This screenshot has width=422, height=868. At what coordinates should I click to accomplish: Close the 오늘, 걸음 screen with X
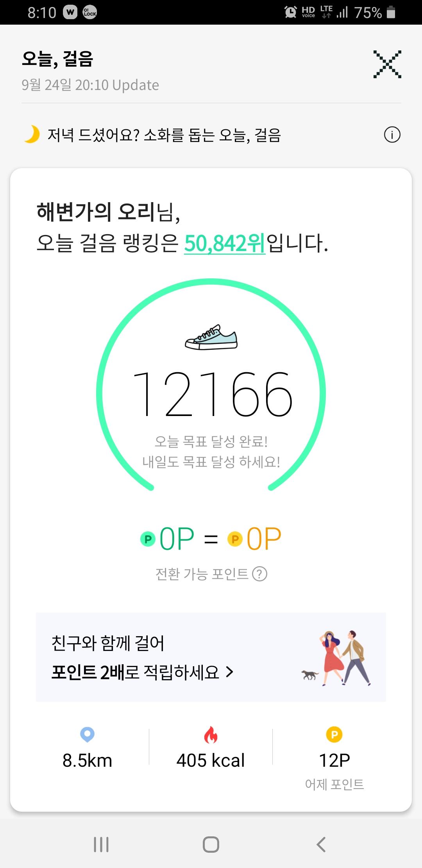[387, 64]
